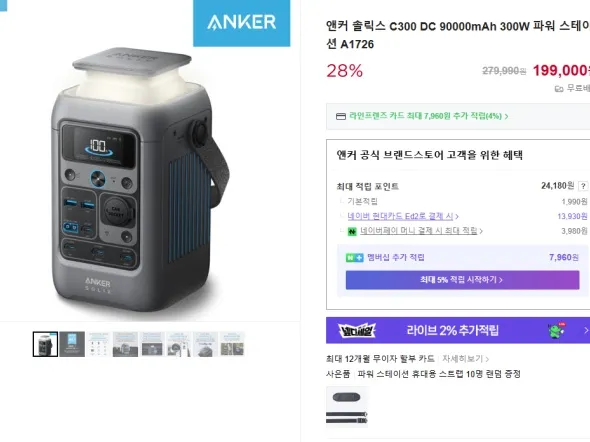Click the N+ membership badge icon

click(354, 258)
